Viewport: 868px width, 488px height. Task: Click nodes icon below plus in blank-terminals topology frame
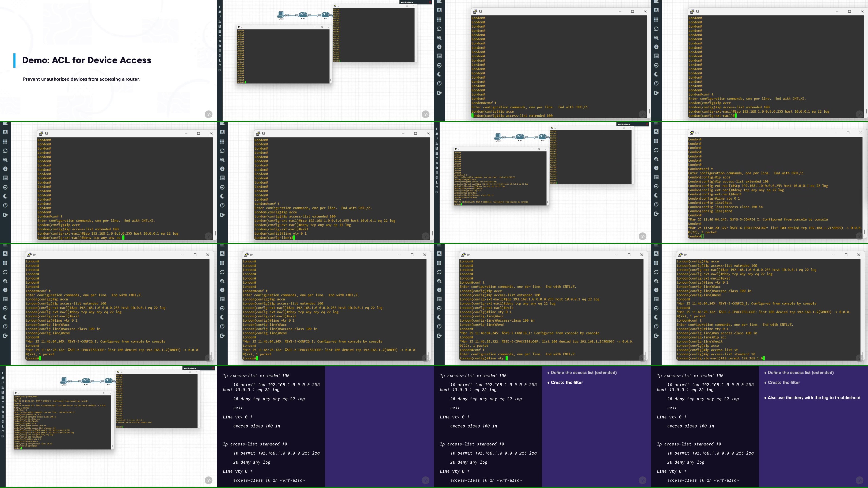click(x=220, y=12)
